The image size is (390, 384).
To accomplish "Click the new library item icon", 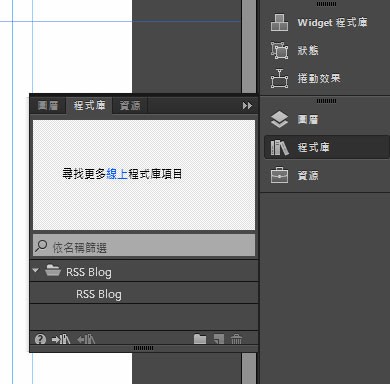I will [219, 339].
